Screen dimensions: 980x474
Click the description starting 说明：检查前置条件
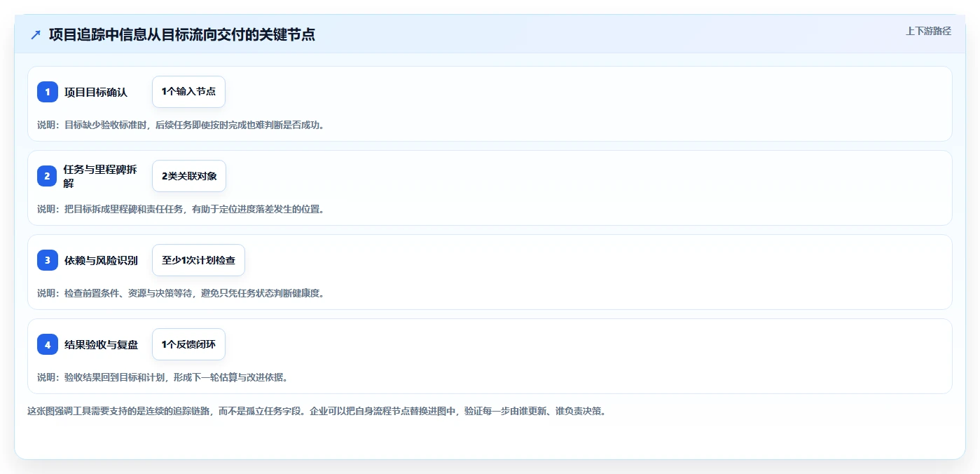[181, 293]
